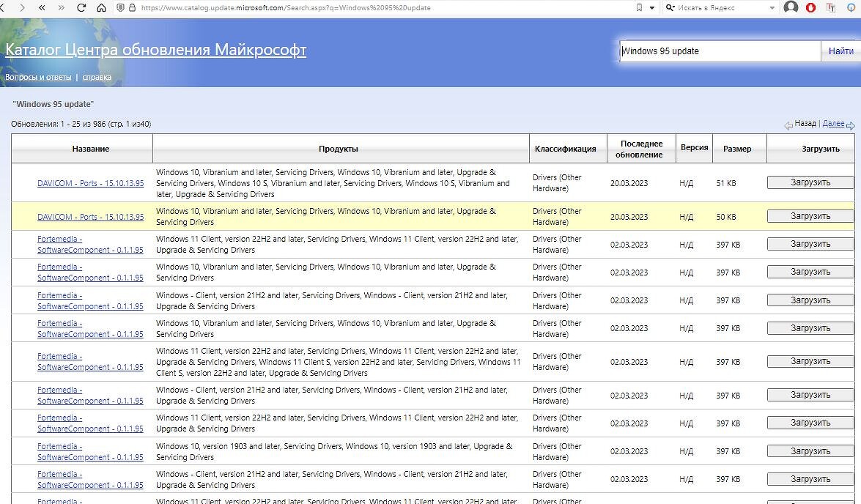Open Fortemedia link in Windows 10 version 1903 row

click(91, 452)
